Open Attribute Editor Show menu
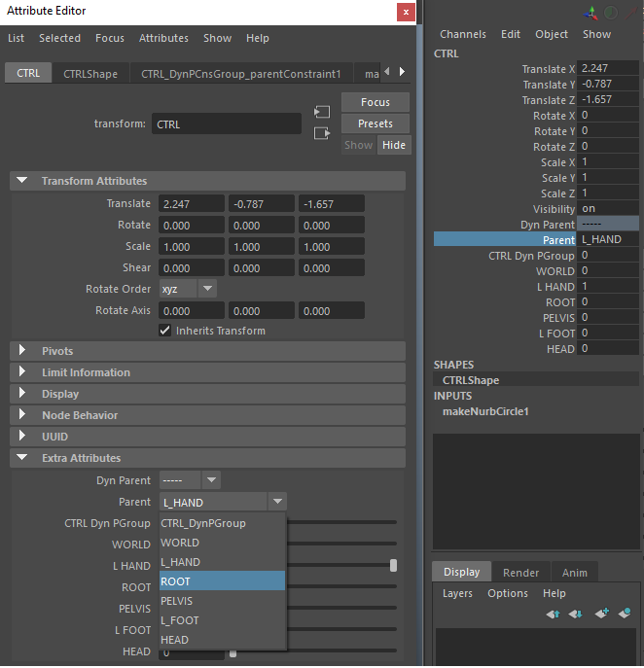 click(217, 38)
